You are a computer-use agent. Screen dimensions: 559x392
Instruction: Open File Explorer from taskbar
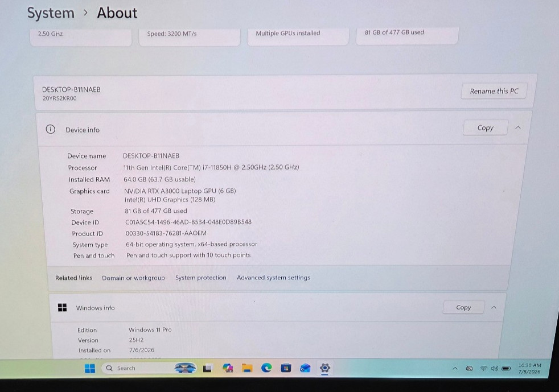coord(246,368)
